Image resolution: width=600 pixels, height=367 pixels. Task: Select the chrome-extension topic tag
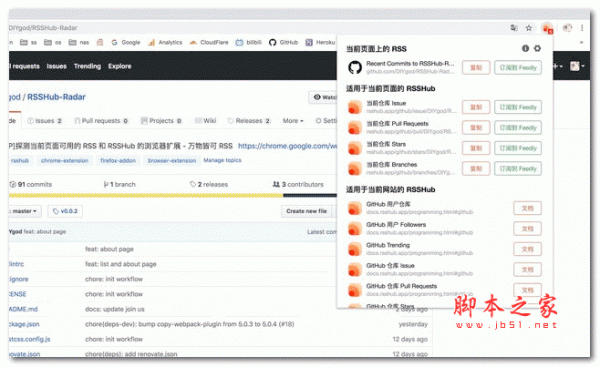click(65, 161)
